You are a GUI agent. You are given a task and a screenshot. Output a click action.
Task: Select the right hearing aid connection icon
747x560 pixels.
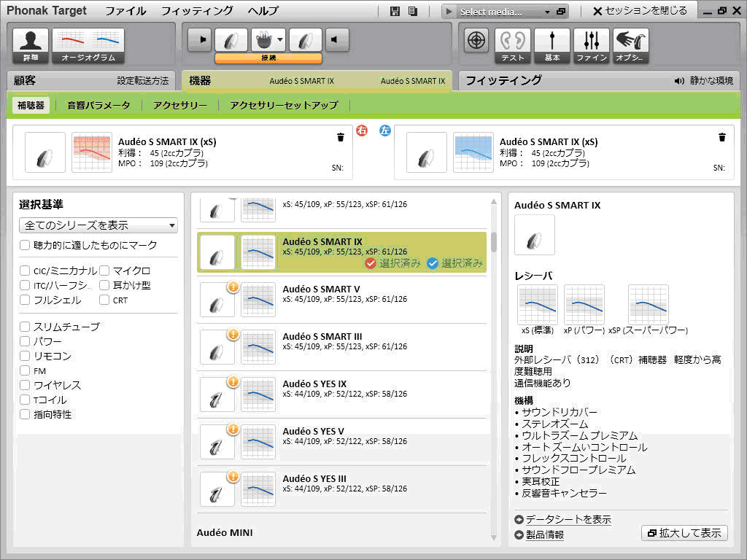[x=231, y=39]
